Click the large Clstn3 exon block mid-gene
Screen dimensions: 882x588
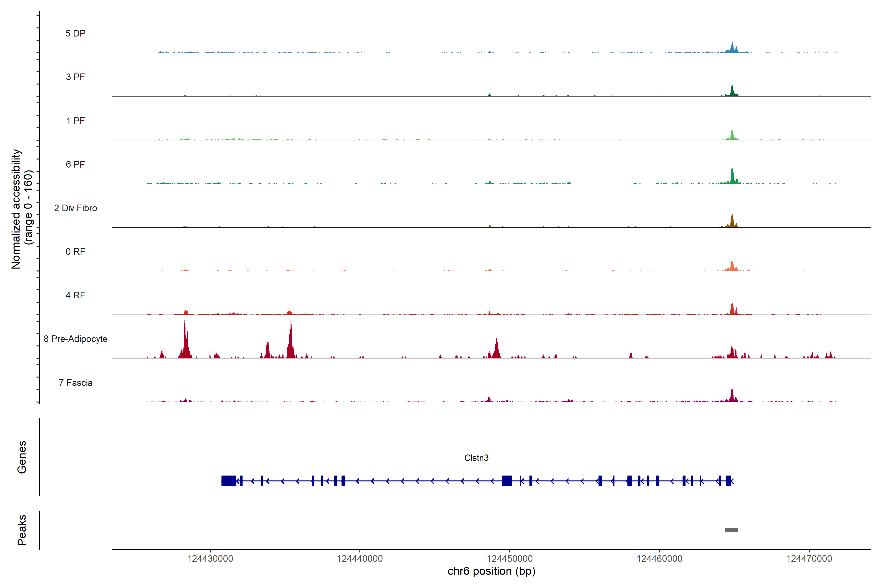[x=507, y=481]
